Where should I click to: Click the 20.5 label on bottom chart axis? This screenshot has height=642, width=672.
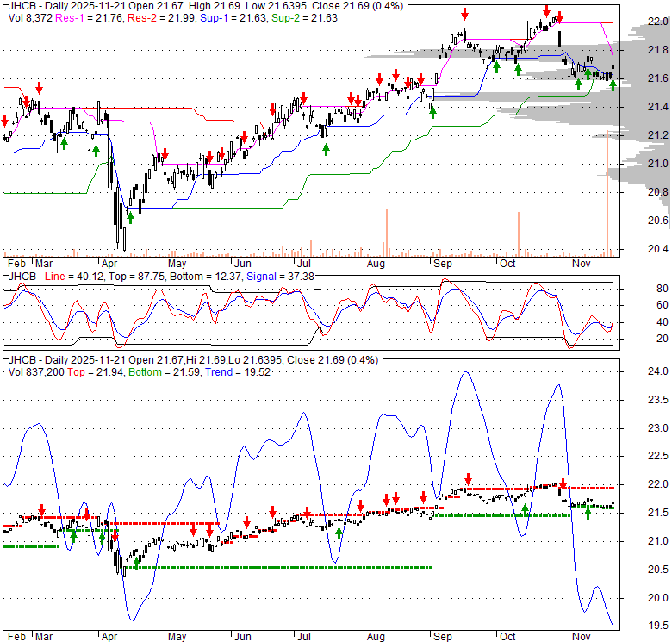pyautogui.click(x=658, y=570)
